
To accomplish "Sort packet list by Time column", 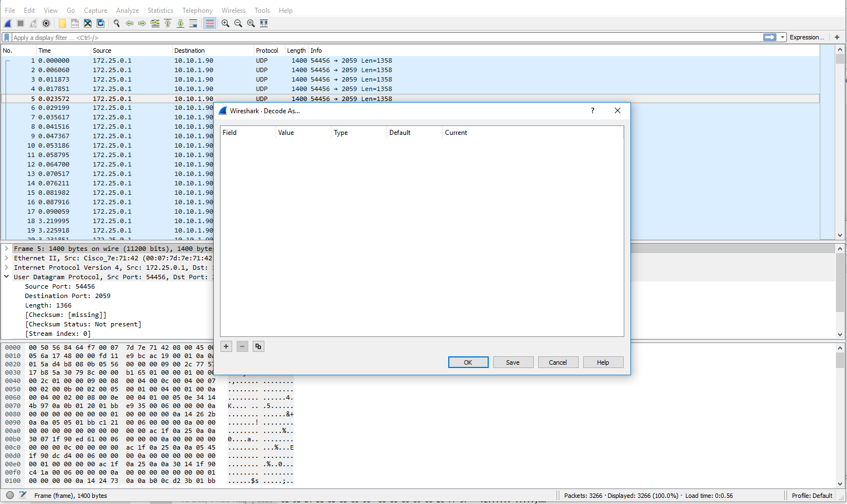I will coord(63,51).
